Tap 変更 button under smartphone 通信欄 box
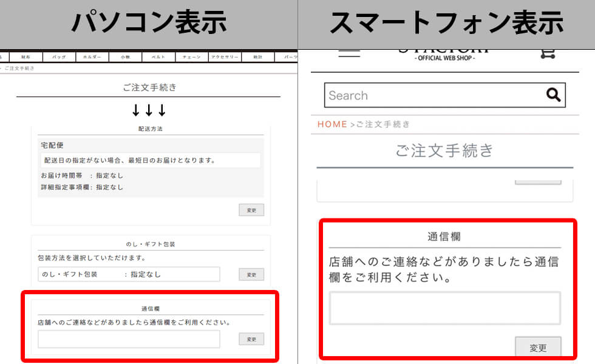This screenshot has height=364, width=595. click(538, 348)
